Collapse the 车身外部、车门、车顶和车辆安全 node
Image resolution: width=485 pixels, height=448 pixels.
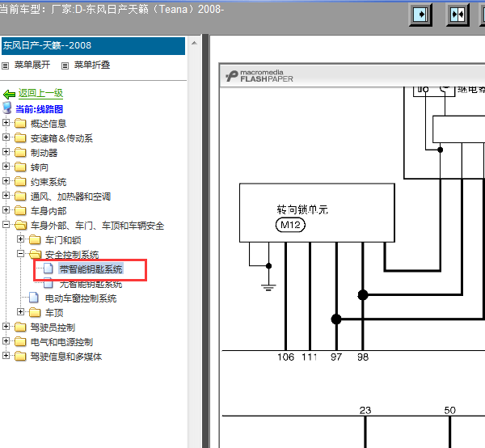click(x=6, y=224)
